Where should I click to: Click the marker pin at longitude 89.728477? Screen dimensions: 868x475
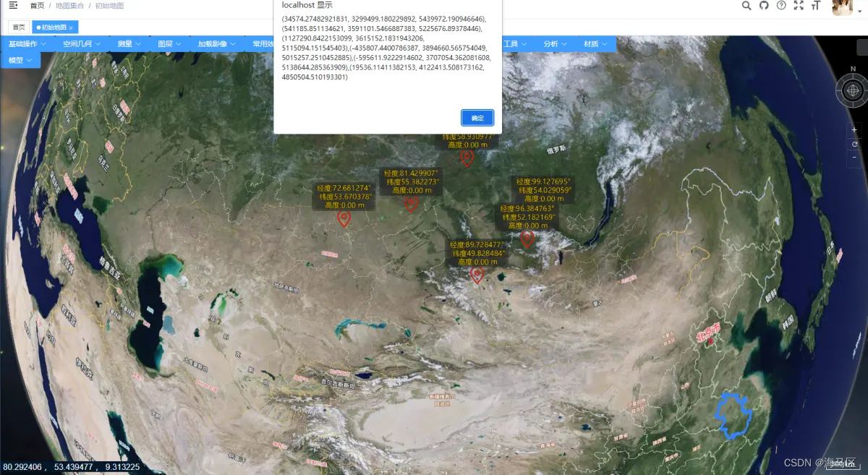pyautogui.click(x=477, y=275)
